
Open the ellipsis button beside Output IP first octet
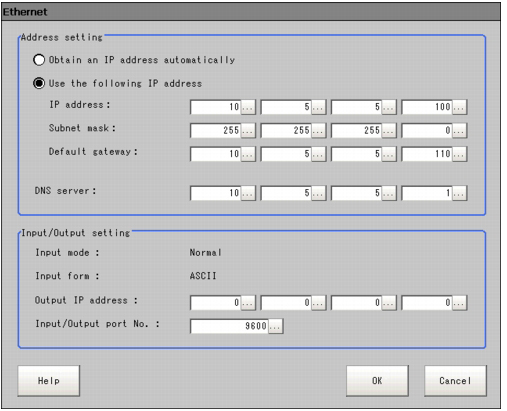248,303
